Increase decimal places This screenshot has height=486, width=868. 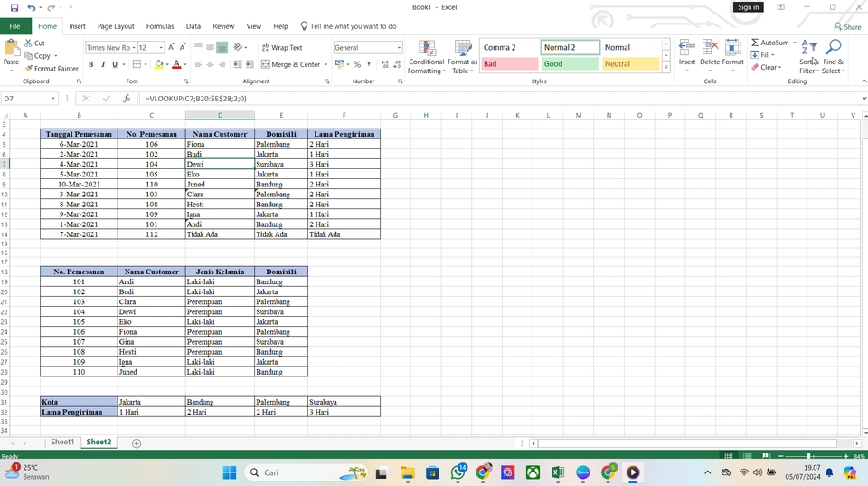tap(385, 64)
